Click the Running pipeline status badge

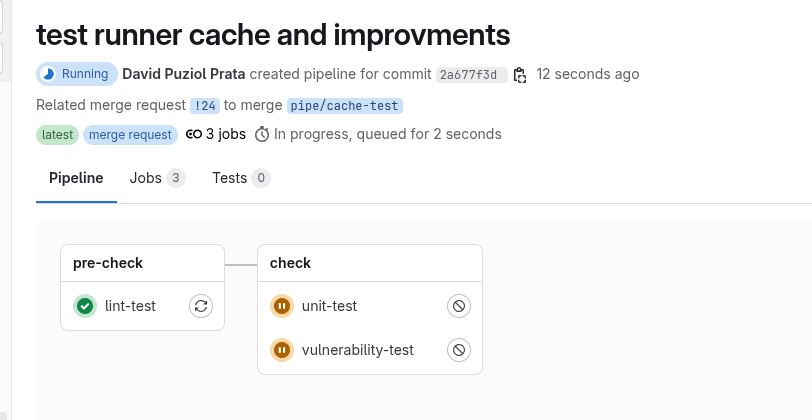pos(76,74)
